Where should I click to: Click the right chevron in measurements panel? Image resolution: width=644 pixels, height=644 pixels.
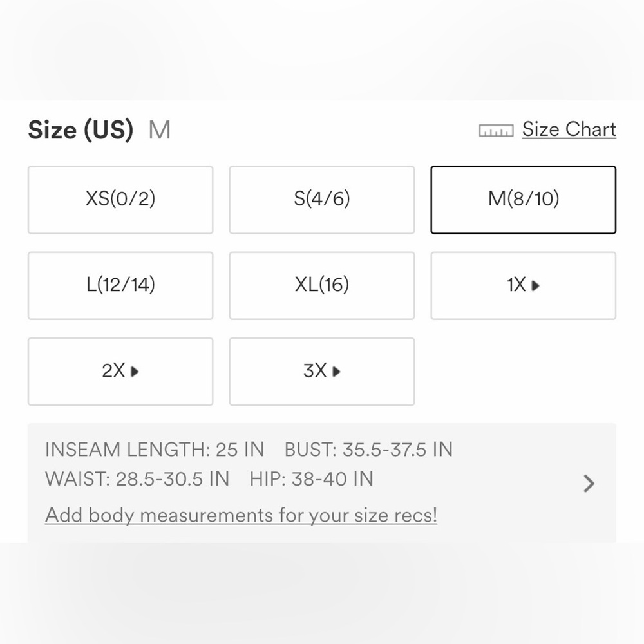[589, 483]
